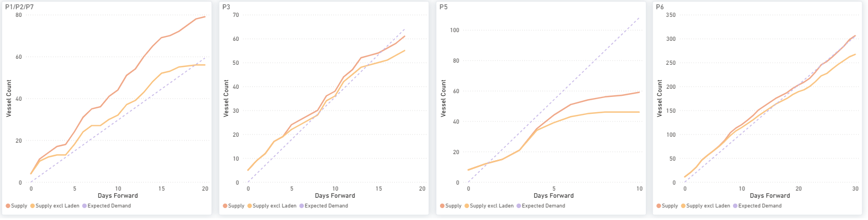Screen dimensions: 868x220
Task: Click the Supply legend dot in the P3 chart
Action: (x=225, y=206)
